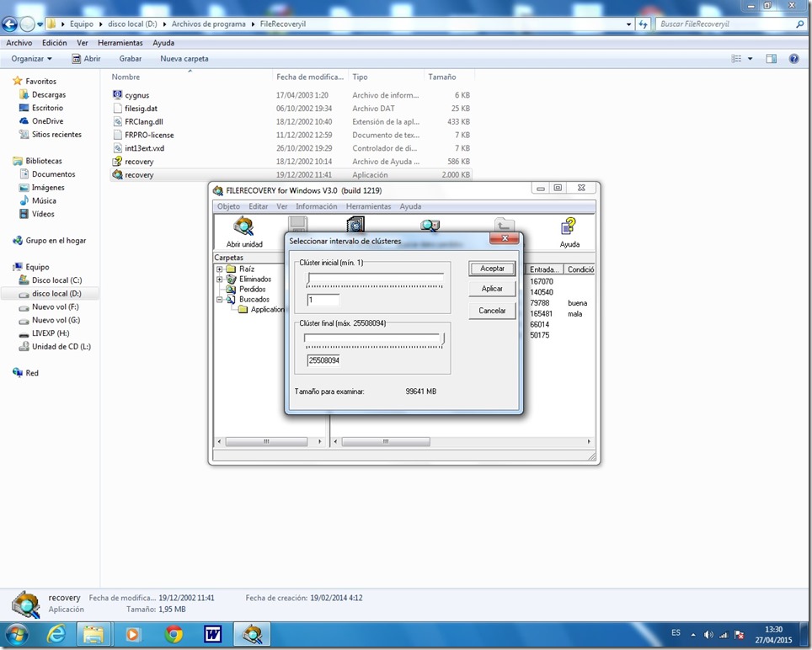Click the magnifier search icon in FILERECOVERY toolbar

[x=430, y=226]
